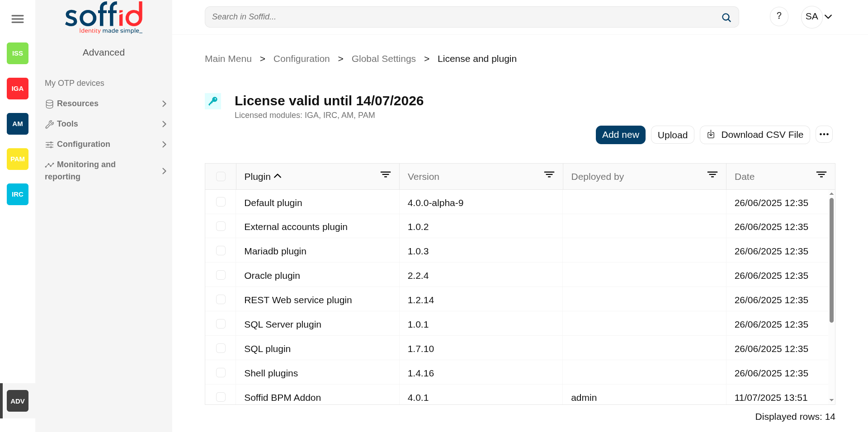Viewport: 868px width, 432px height.
Task: Click the SA user avatar
Action: tap(811, 17)
